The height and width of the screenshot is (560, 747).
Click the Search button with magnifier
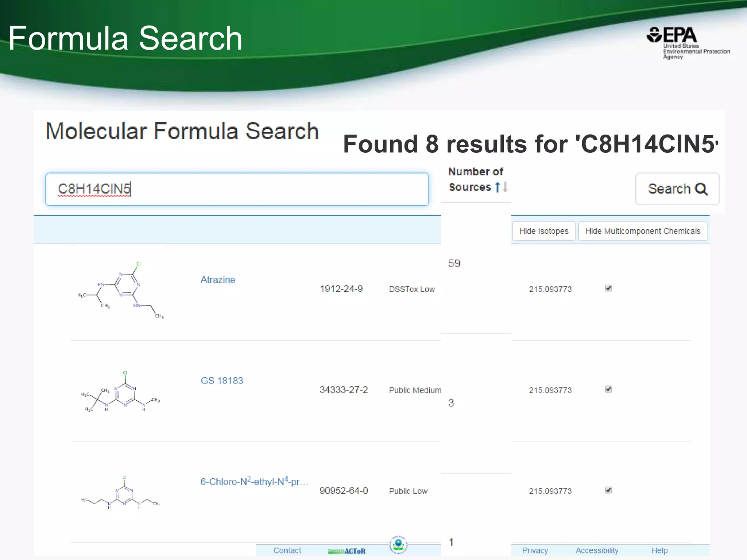click(x=677, y=189)
